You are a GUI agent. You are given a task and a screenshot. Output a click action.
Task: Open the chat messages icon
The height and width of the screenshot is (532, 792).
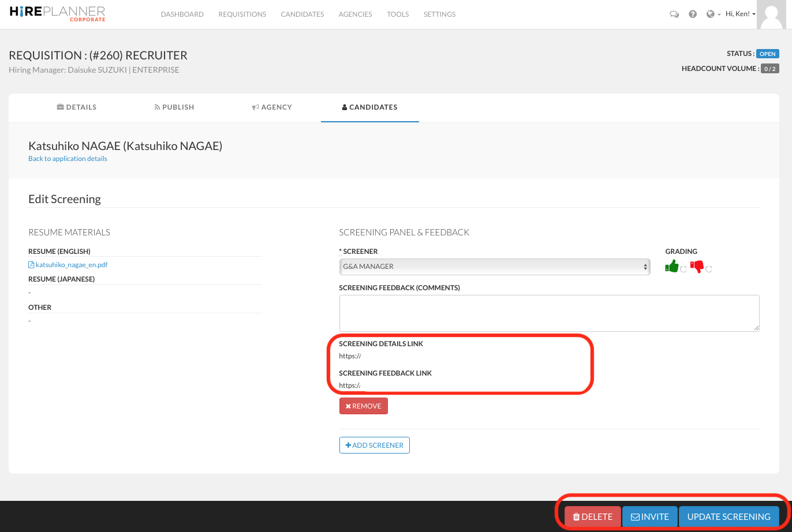[x=674, y=14]
